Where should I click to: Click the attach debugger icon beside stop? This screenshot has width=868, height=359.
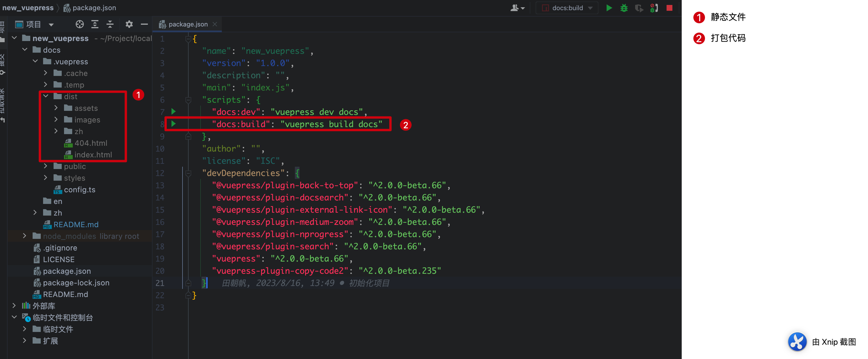pyautogui.click(x=654, y=8)
